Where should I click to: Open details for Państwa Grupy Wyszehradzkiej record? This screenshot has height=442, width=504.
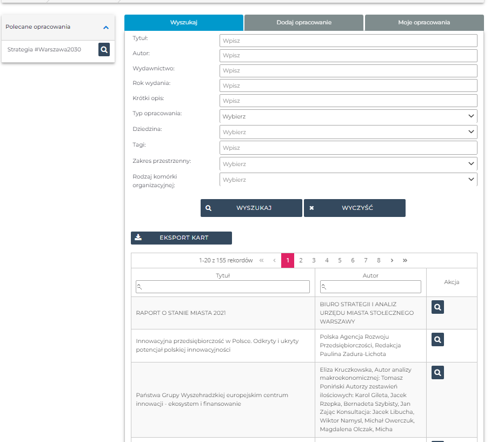tap(437, 372)
